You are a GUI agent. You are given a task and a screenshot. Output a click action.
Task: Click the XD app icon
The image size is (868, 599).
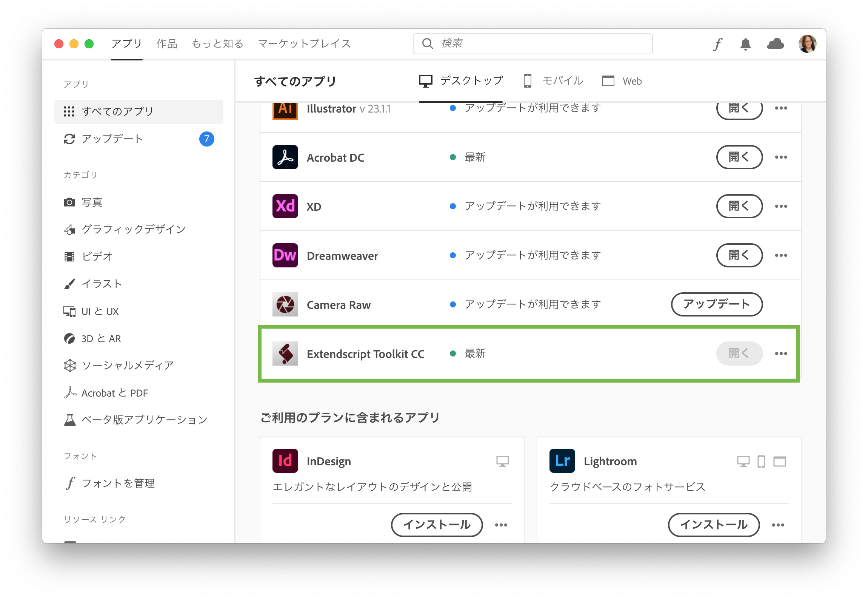pyautogui.click(x=285, y=206)
